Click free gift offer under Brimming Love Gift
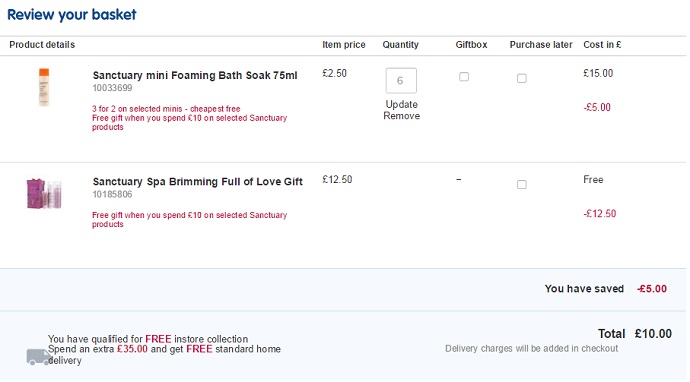This screenshot has width=690, height=382. (189, 220)
